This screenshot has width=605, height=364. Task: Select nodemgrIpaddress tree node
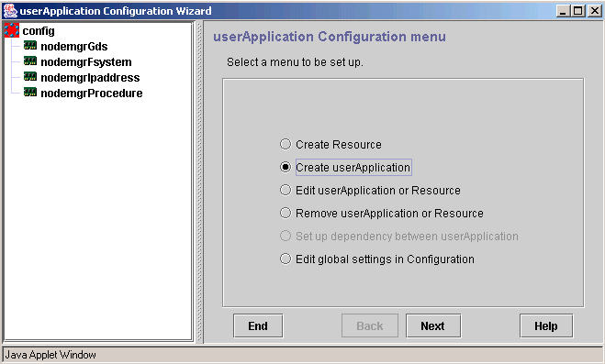tap(90, 77)
